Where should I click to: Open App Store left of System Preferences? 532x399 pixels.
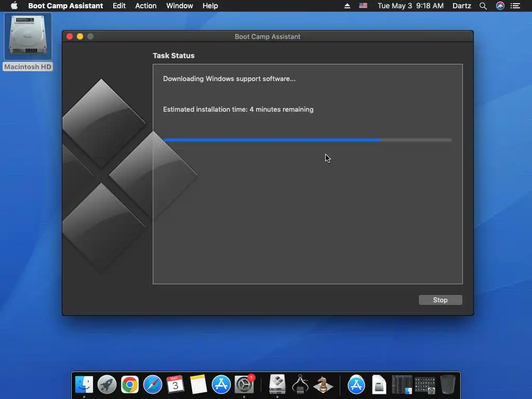tap(221, 384)
